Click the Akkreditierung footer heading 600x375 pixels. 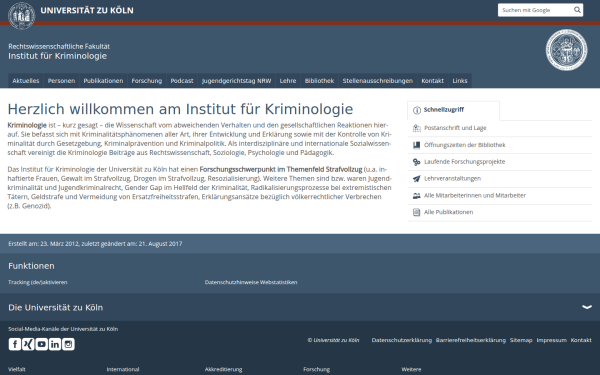click(223, 370)
